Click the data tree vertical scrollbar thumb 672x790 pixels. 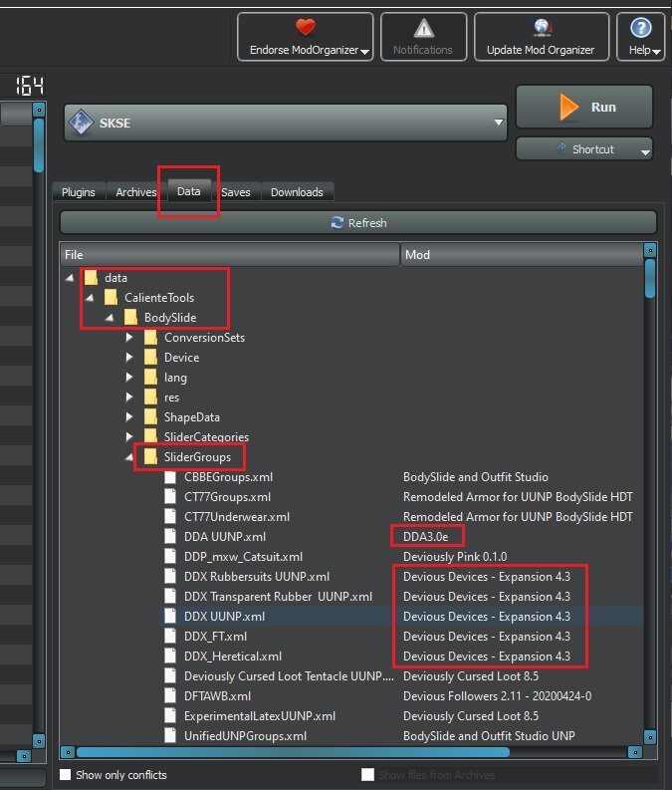pos(650,278)
